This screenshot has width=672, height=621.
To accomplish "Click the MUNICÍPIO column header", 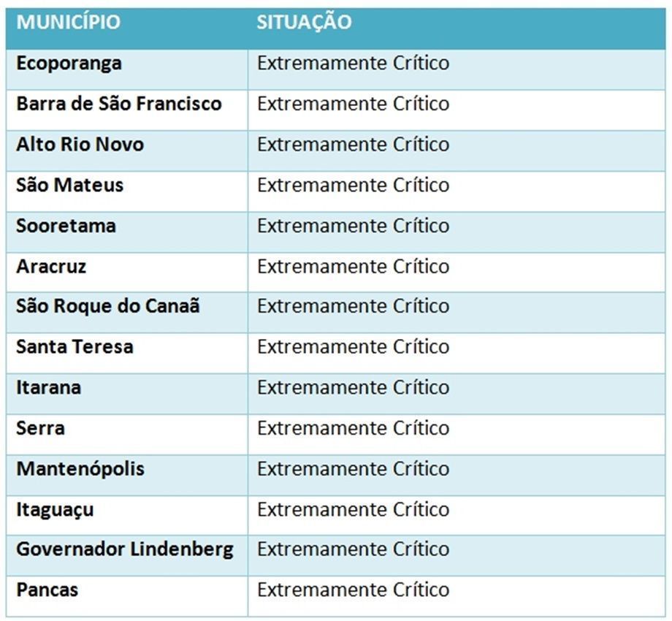I will (x=69, y=22).
